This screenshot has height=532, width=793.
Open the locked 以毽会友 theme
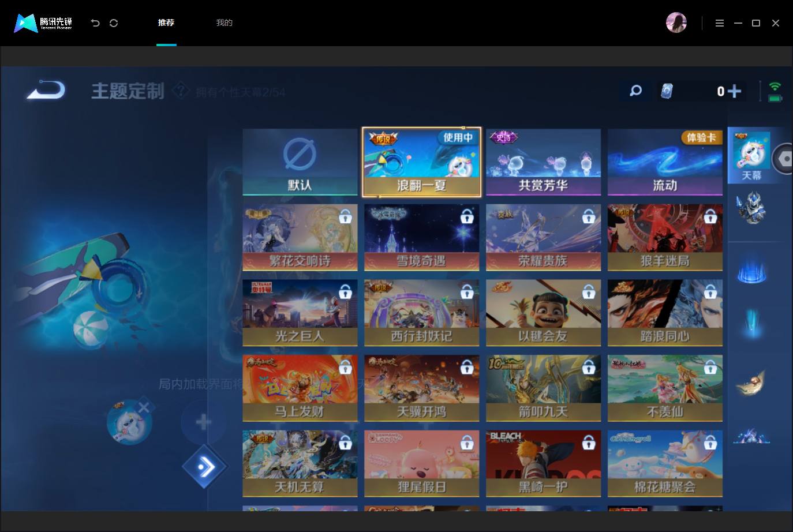click(543, 313)
